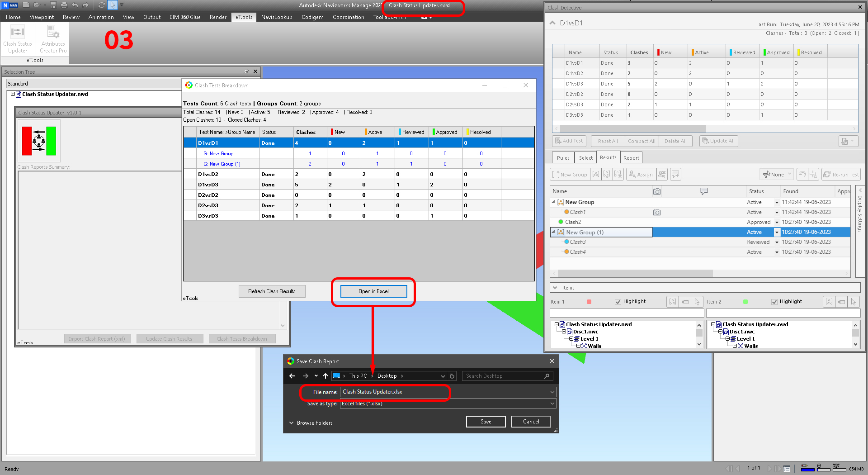The width and height of the screenshot is (868, 475).
Task: Click the Search Desktop field
Action: pyautogui.click(x=507, y=376)
